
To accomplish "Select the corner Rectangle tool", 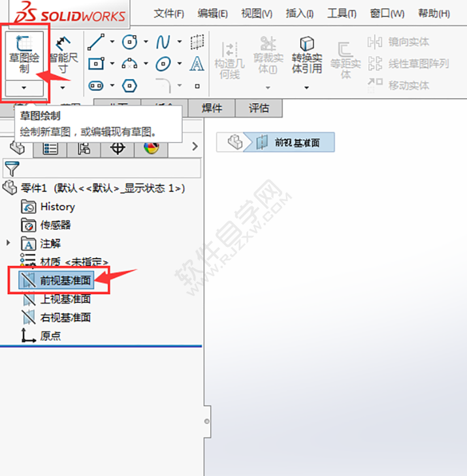I will coord(96,64).
